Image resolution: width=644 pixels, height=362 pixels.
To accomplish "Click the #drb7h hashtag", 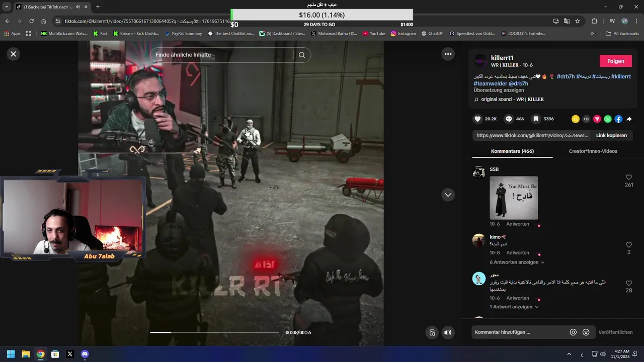I will [x=566, y=76].
